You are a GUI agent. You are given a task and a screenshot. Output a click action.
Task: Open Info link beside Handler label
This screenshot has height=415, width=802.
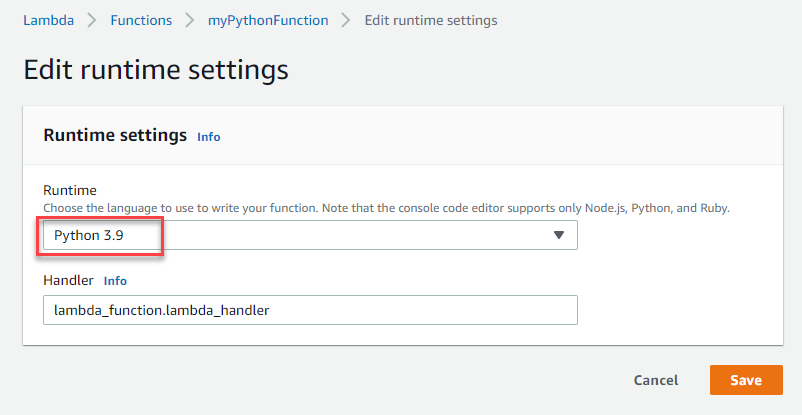115,281
